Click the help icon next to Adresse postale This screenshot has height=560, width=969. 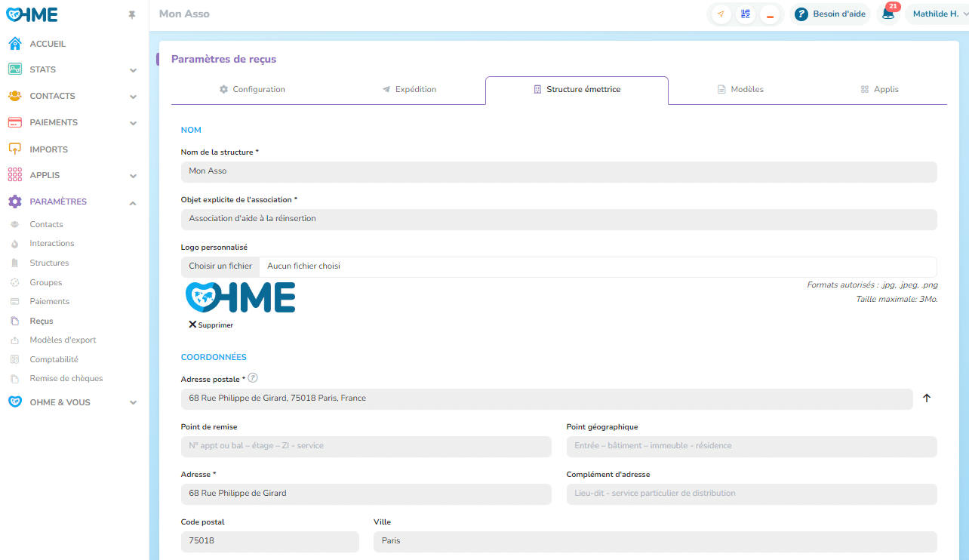pos(253,378)
